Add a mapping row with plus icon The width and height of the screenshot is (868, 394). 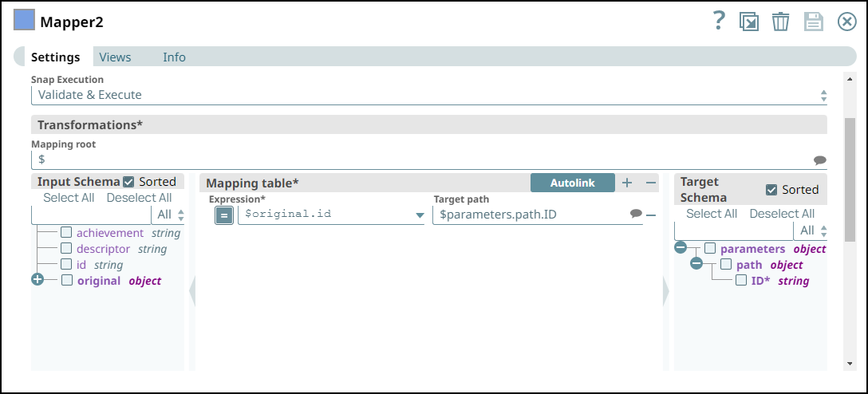click(627, 183)
